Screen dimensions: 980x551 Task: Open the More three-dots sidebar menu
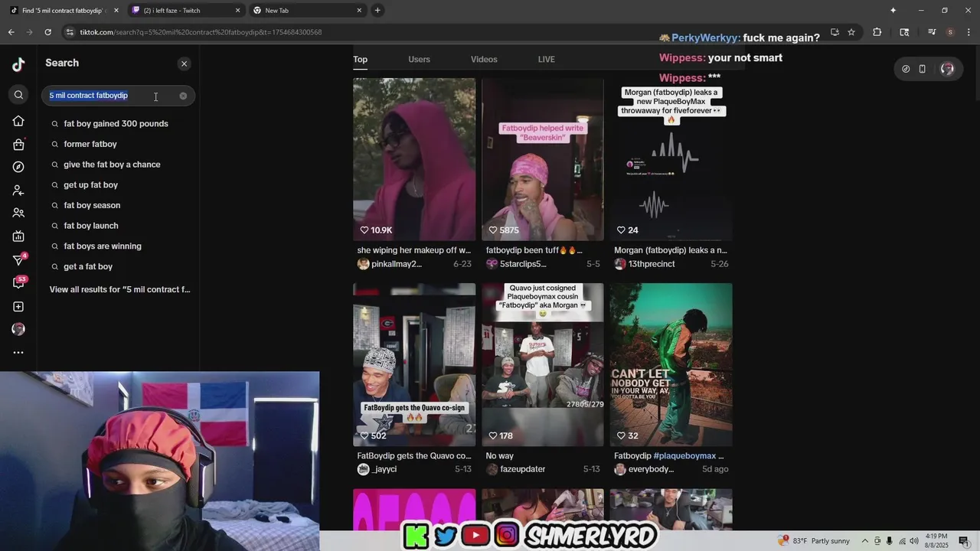[18, 353]
